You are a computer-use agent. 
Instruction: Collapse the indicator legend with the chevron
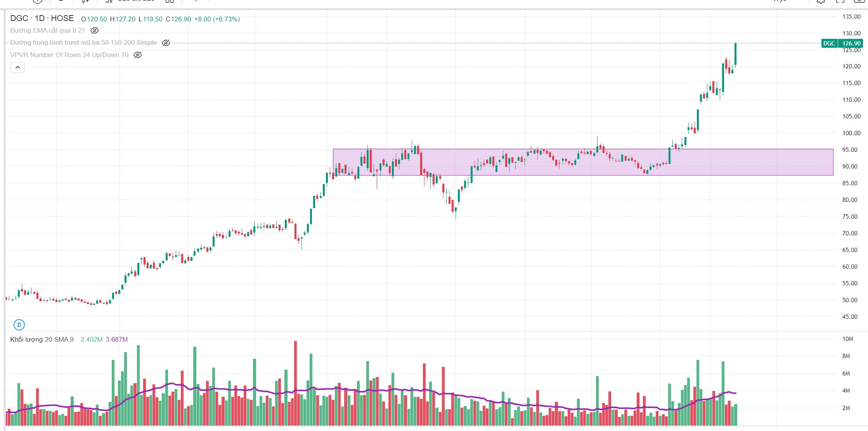coord(17,68)
